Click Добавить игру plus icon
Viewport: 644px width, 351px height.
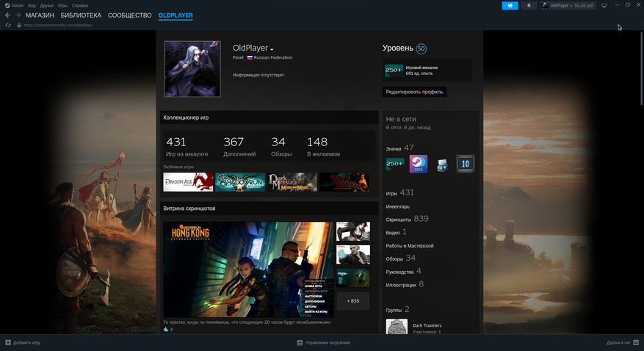click(8, 342)
